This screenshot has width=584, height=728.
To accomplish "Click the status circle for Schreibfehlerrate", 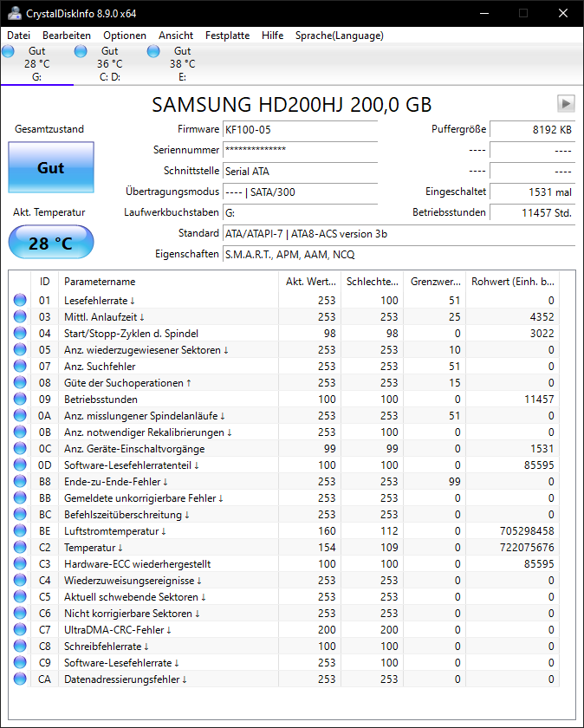I will [x=20, y=647].
